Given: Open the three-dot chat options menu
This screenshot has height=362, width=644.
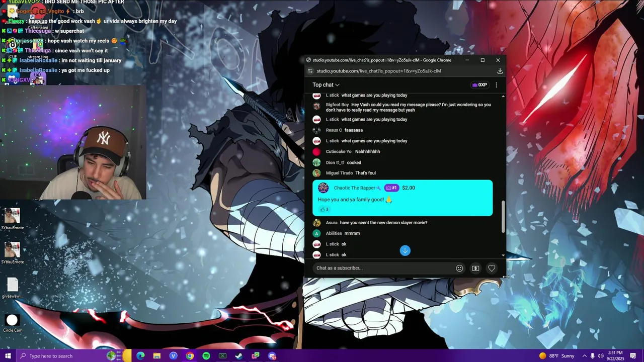Looking at the screenshot, I should [496, 85].
